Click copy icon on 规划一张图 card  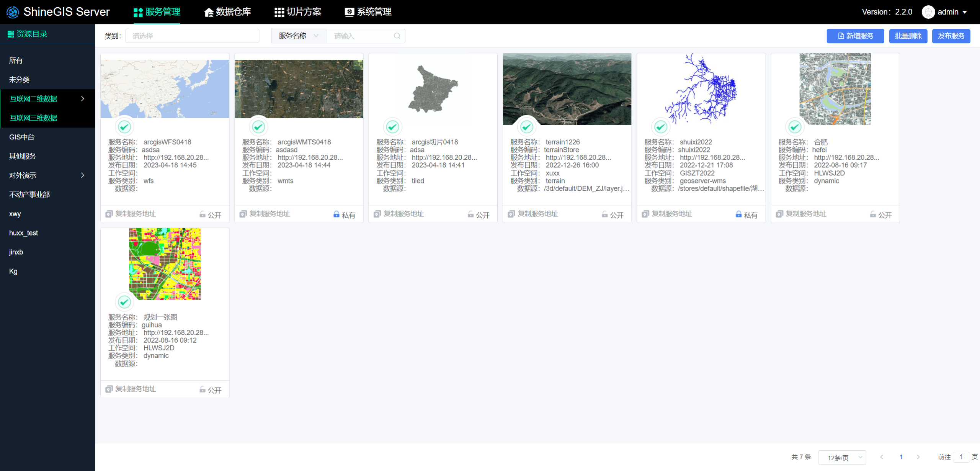click(x=109, y=389)
